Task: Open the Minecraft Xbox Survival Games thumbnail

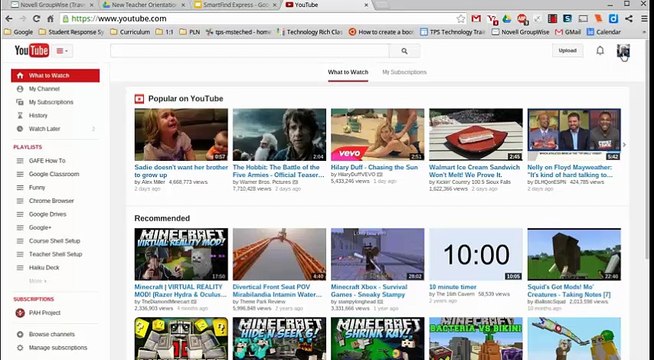Action: pyautogui.click(x=377, y=254)
